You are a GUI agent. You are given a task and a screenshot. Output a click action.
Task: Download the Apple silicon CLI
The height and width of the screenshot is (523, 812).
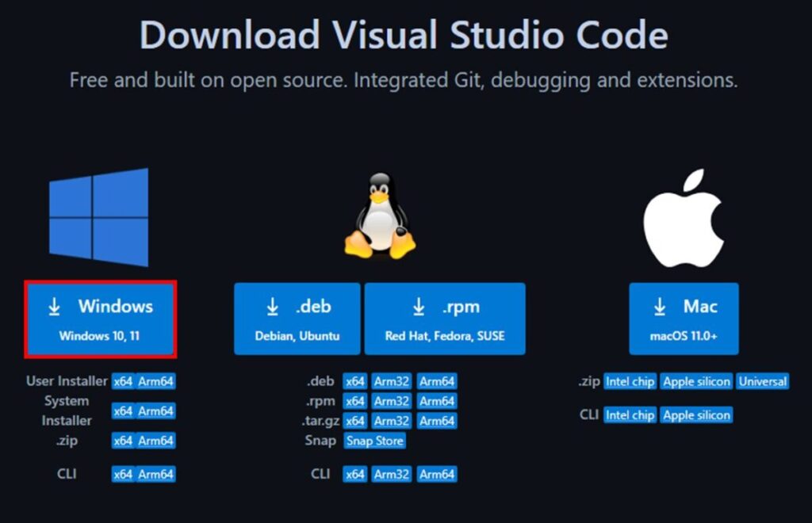pyautogui.click(x=696, y=414)
